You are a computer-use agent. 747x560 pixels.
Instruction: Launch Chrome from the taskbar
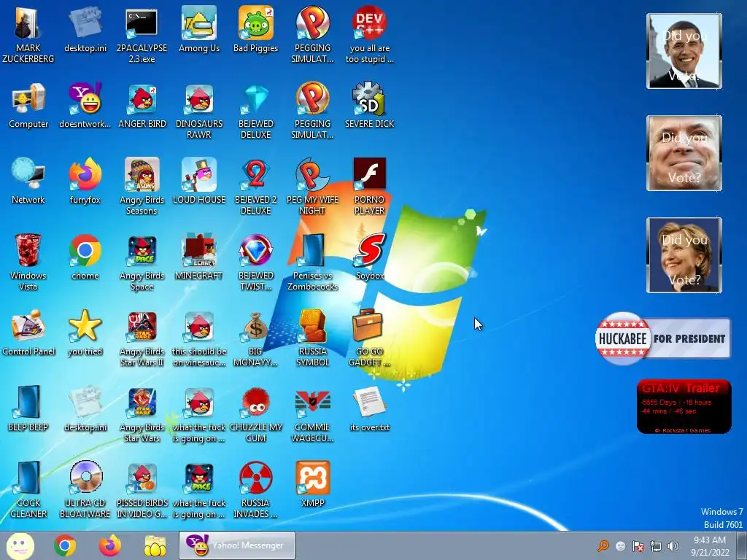point(65,545)
